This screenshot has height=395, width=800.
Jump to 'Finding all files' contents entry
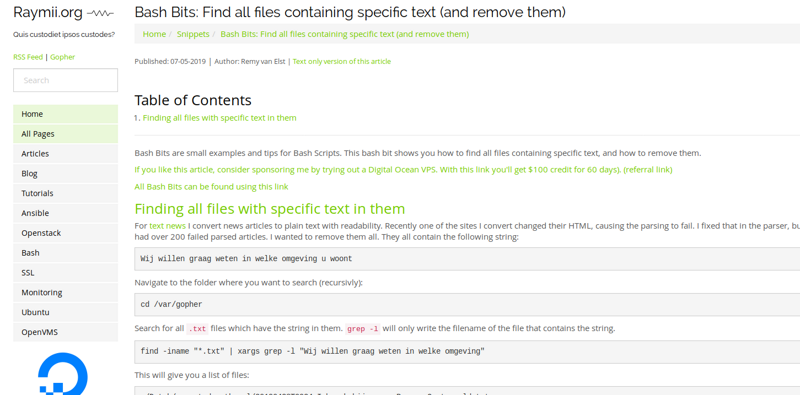click(x=219, y=118)
